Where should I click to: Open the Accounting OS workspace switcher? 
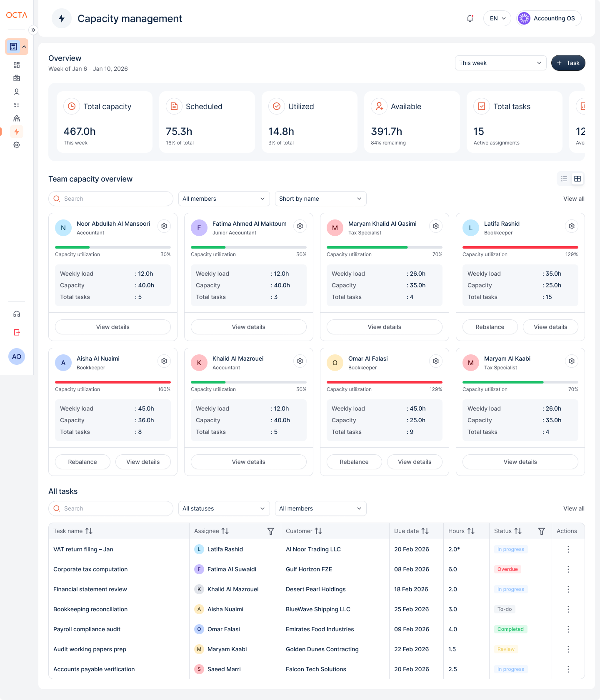549,18
